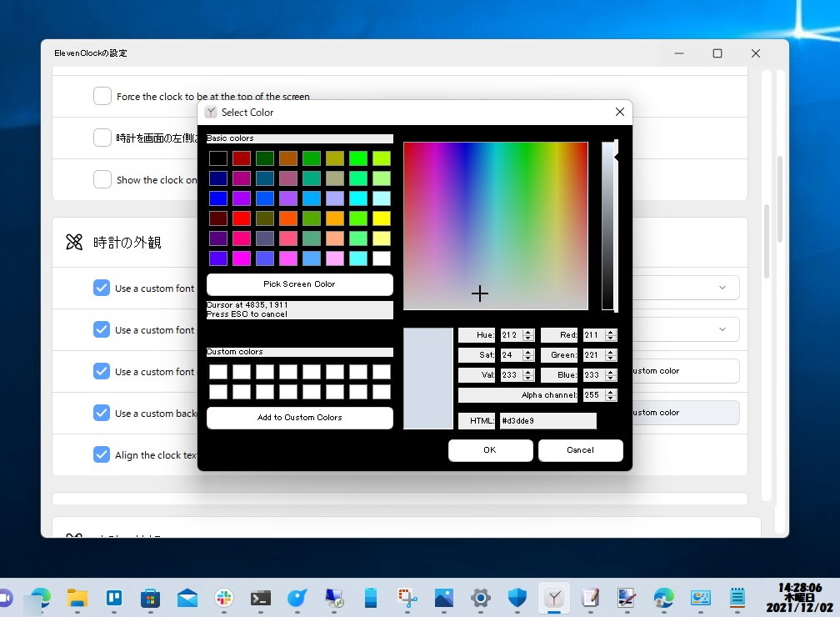Screen dimensions: 840x617
Task: Increase Red value with up arrow
Action: pos(611,333)
